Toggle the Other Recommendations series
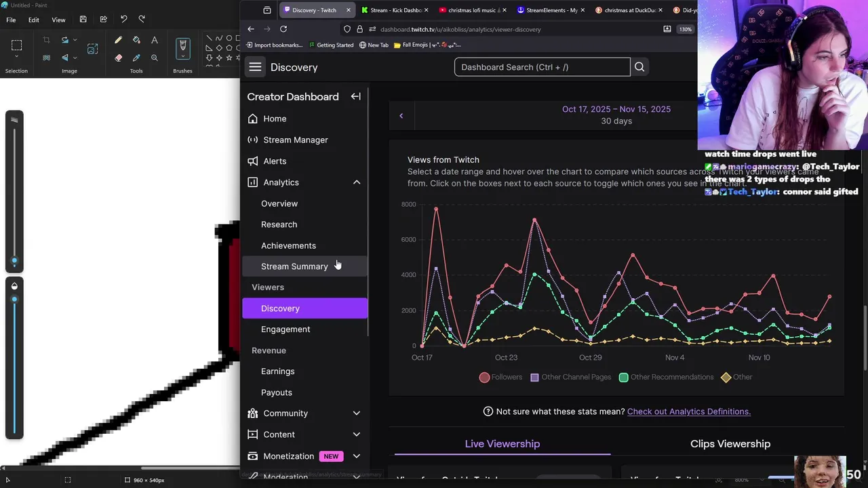 pos(666,377)
